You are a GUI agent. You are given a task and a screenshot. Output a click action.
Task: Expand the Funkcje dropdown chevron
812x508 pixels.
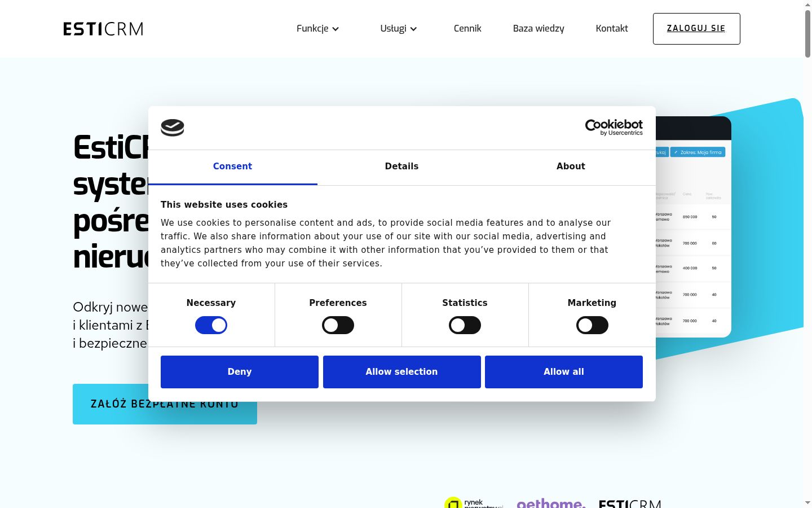(336, 29)
